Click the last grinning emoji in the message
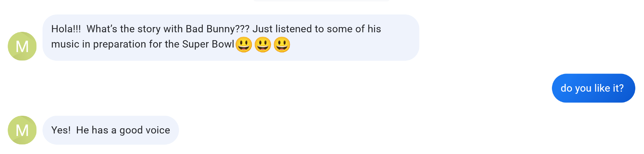Screen dimensions: 644x154 point(282,44)
